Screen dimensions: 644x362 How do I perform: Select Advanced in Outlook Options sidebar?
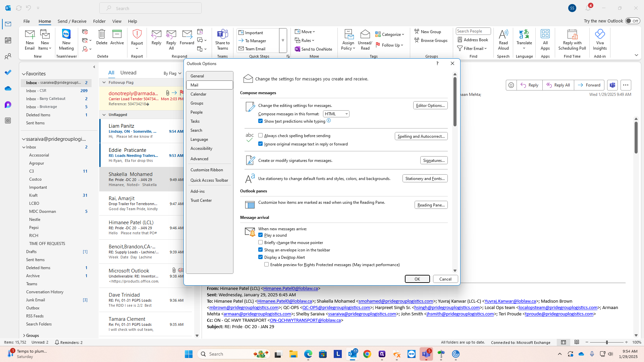210,159
